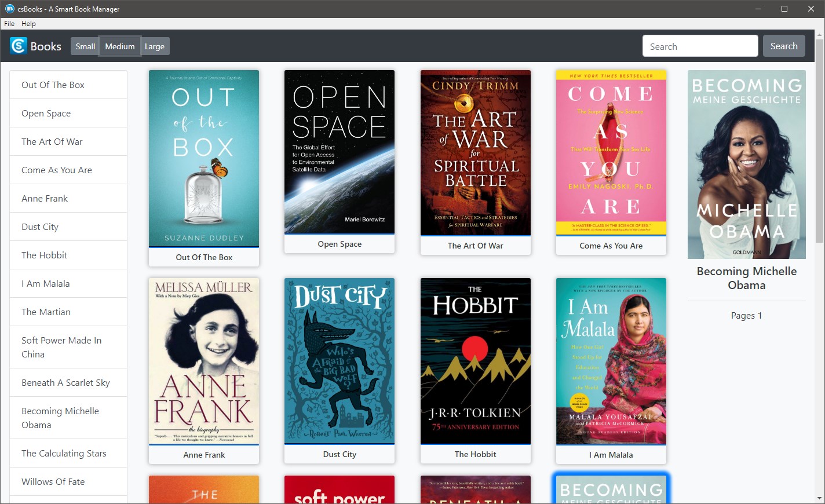Select Anne Frank in sidebar list
The width and height of the screenshot is (825, 504).
pos(68,198)
